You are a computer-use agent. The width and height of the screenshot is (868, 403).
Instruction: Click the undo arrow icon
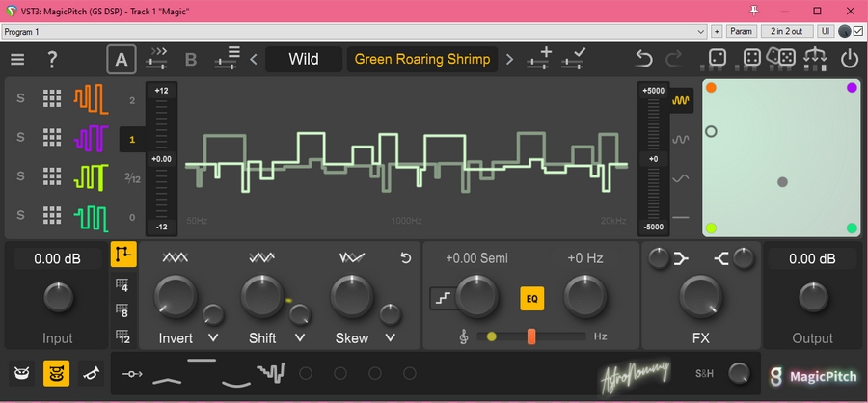click(644, 59)
